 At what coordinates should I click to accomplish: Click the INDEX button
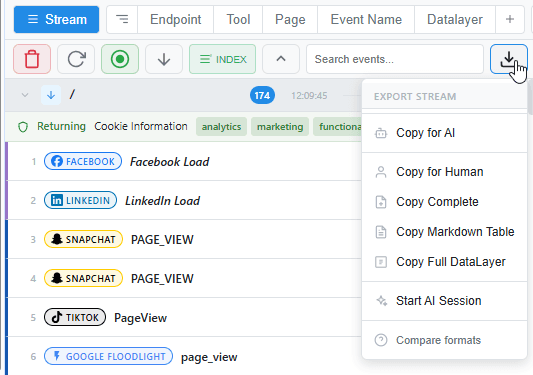(222, 59)
